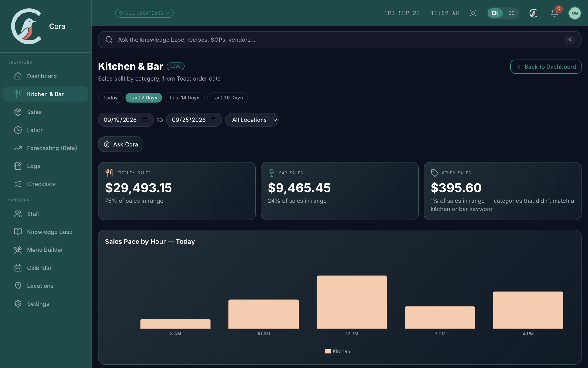
Task: Select the Last 30 Days range
Action: (x=228, y=98)
